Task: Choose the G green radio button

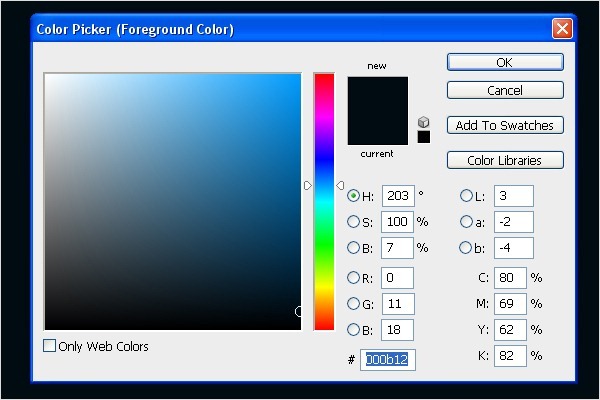Action: coord(353,303)
